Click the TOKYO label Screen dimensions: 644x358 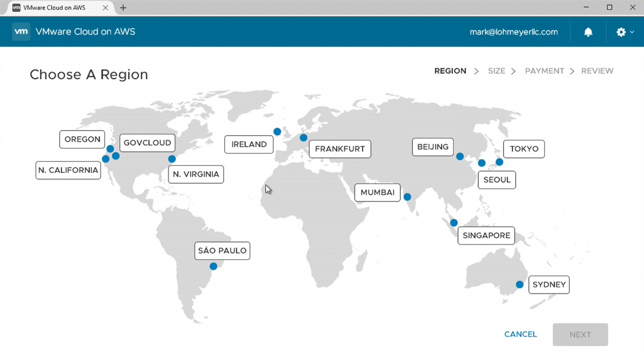coord(524,149)
